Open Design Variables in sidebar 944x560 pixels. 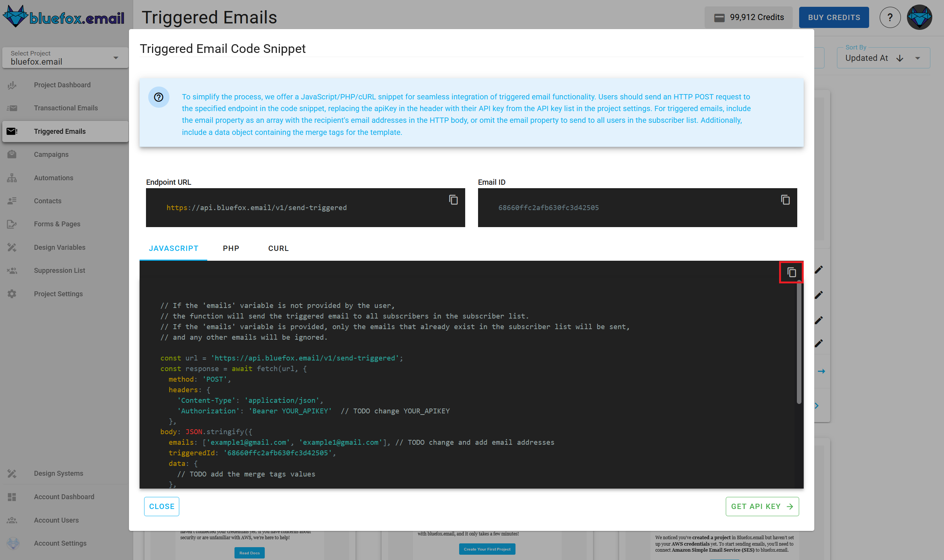(x=65, y=247)
